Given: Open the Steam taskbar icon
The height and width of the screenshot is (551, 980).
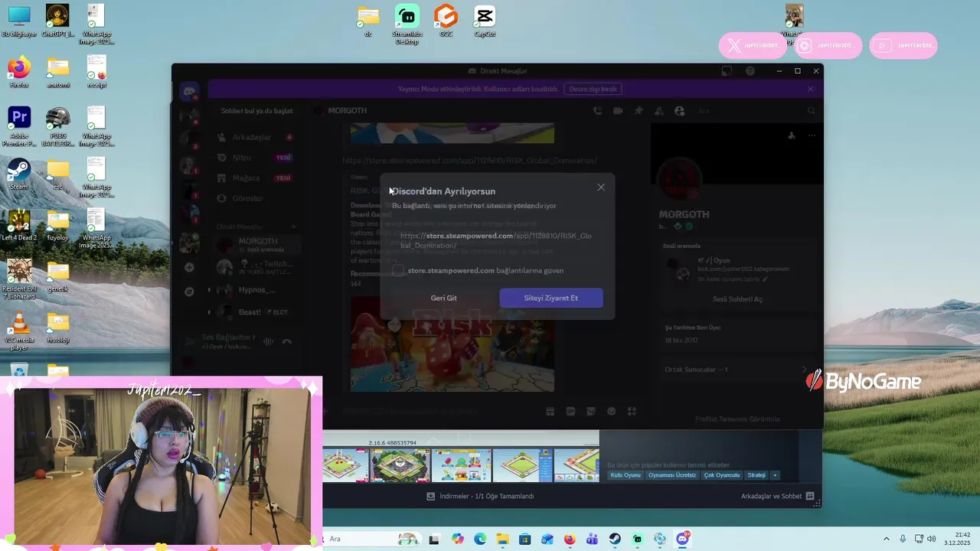Looking at the screenshot, I should [615, 539].
